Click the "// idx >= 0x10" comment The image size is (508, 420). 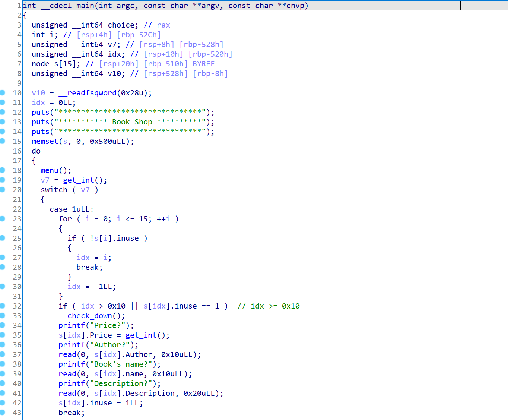click(x=268, y=306)
